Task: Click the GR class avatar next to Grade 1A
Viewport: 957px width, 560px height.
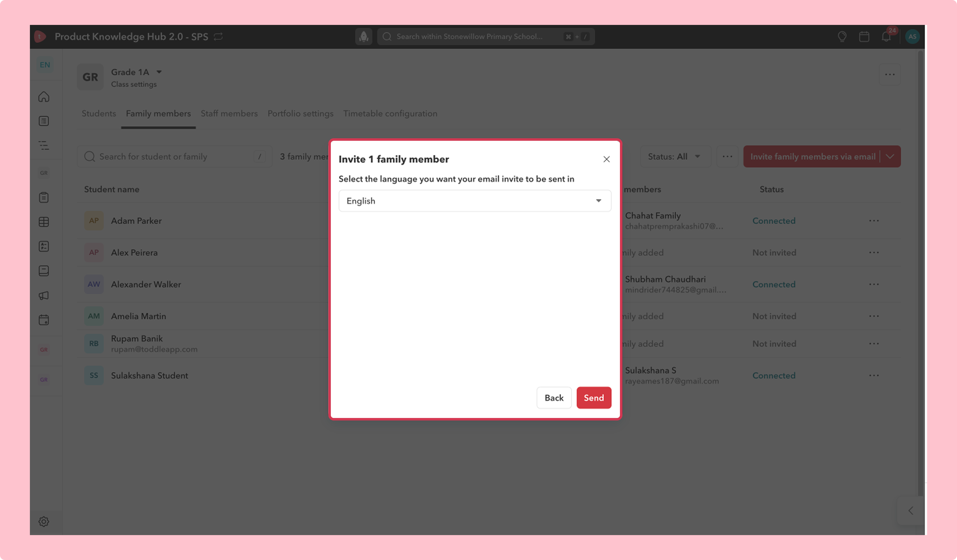Action: 90,77
